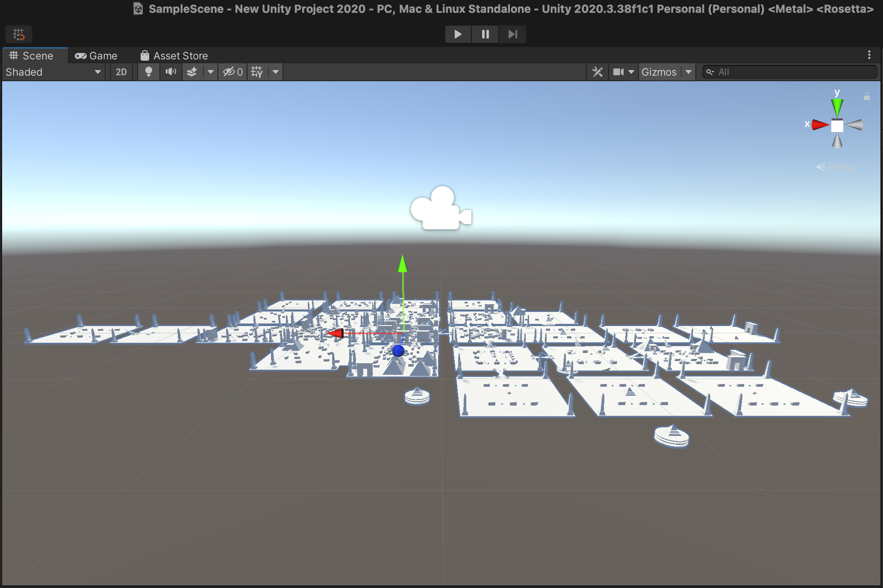Click the Unity window layout icon top left

click(x=18, y=34)
